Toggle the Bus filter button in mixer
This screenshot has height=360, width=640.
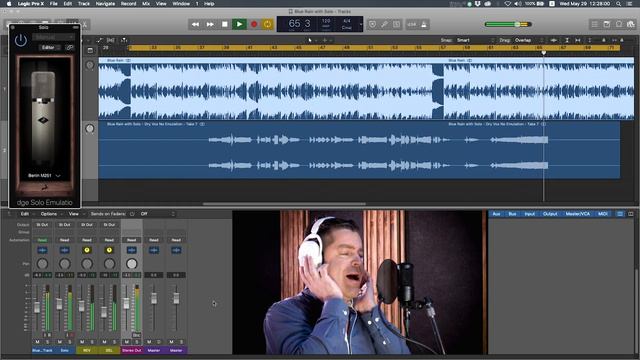pos(512,214)
